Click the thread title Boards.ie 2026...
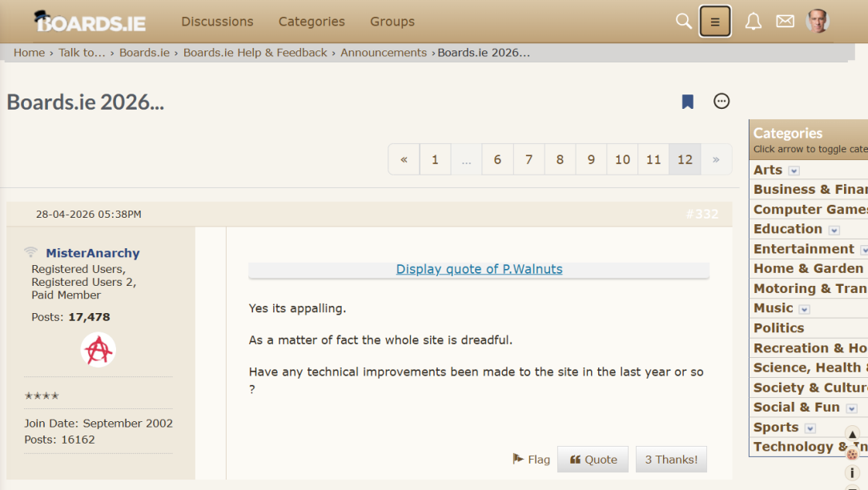Image resolution: width=868 pixels, height=490 pixels. coord(85,102)
